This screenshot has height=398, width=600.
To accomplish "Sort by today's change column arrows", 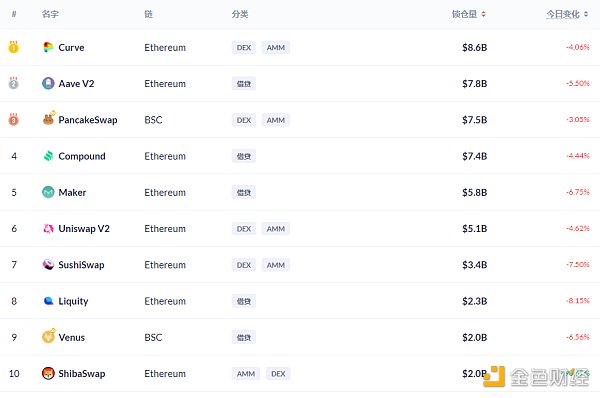I will (x=586, y=14).
